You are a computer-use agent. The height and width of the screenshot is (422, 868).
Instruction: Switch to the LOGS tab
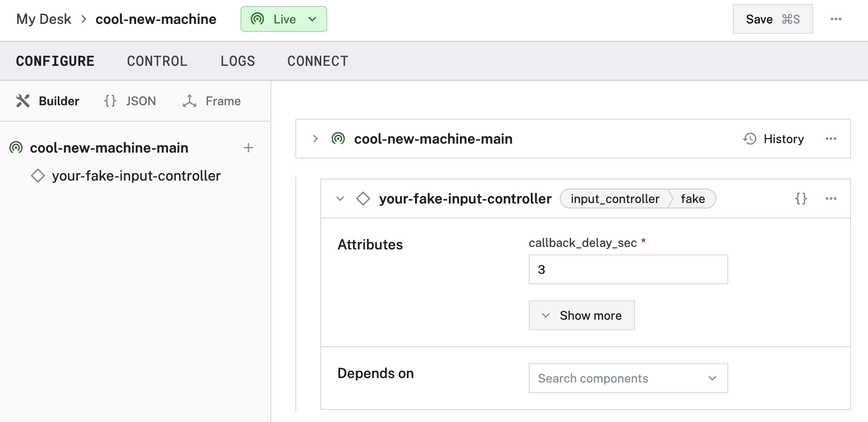tap(237, 61)
